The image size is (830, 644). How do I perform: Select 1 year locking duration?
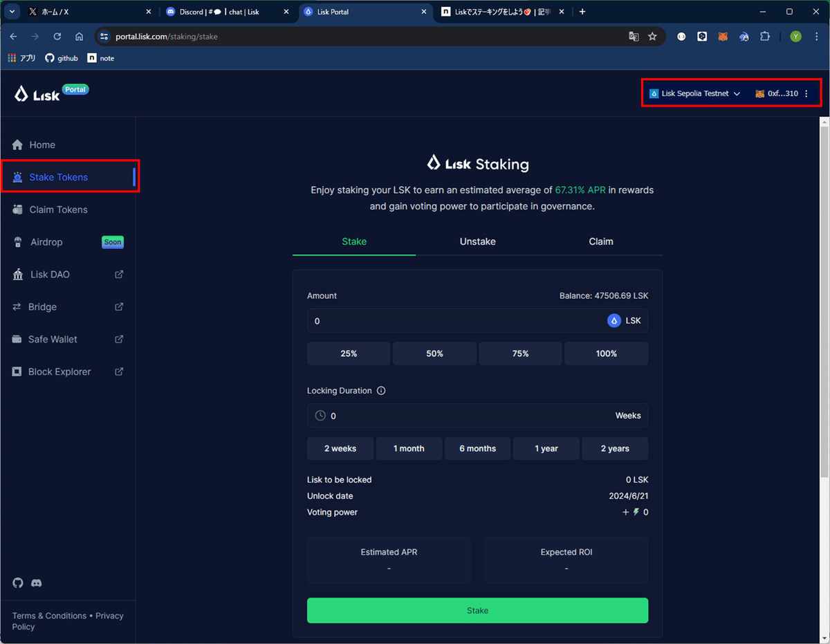pyautogui.click(x=546, y=448)
